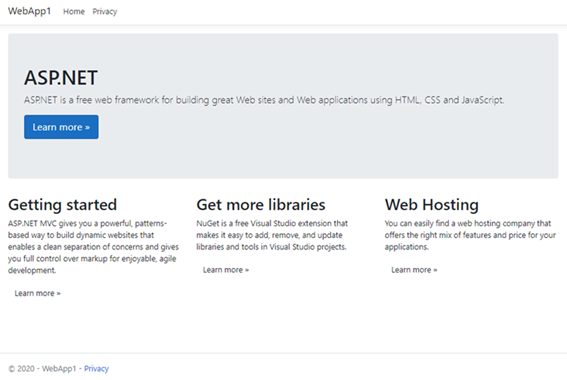The image size is (567, 380).
Task: Click the NuGet Visual Studio extension paragraph
Action: (272, 235)
